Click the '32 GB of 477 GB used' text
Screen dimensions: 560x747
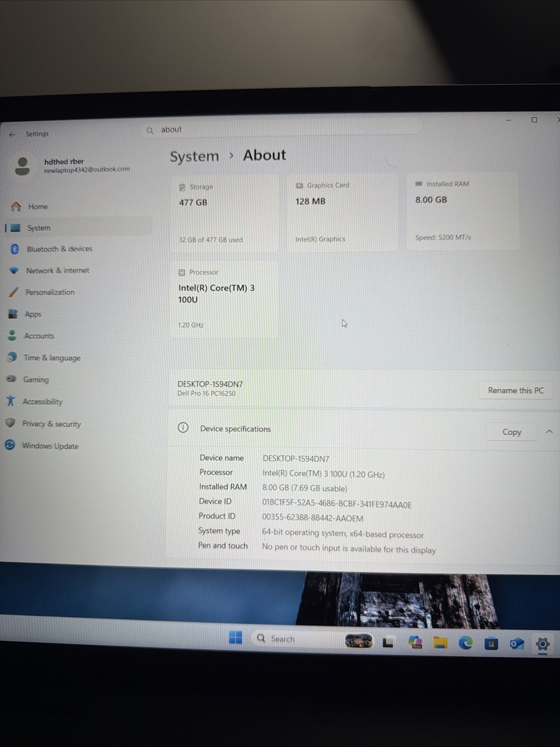210,240
